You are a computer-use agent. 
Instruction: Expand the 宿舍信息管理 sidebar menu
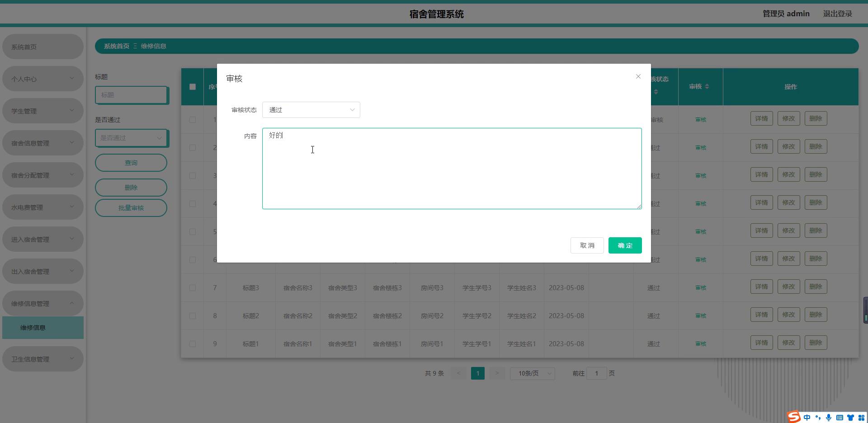(43, 143)
